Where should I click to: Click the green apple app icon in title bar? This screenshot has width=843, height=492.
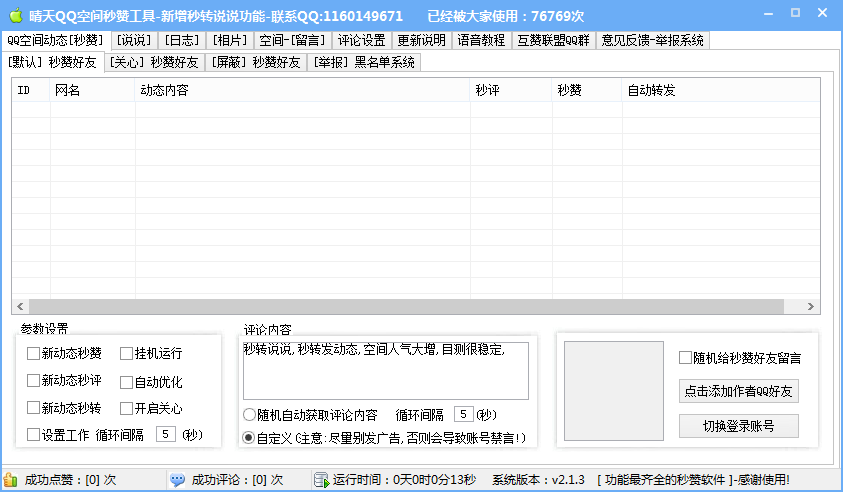pyautogui.click(x=15, y=15)
